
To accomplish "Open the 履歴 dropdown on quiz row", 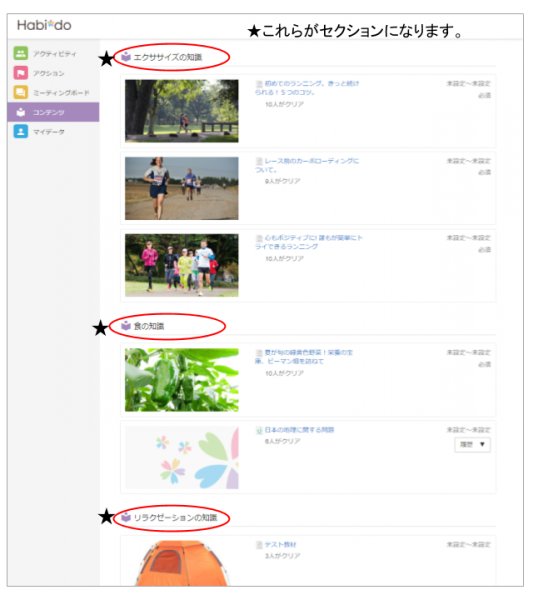I will point(472,445).
